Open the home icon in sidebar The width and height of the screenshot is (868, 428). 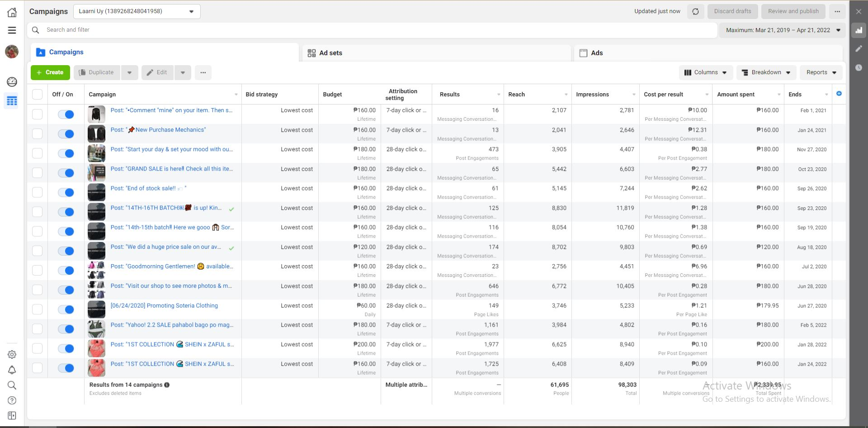coord(12,13)
